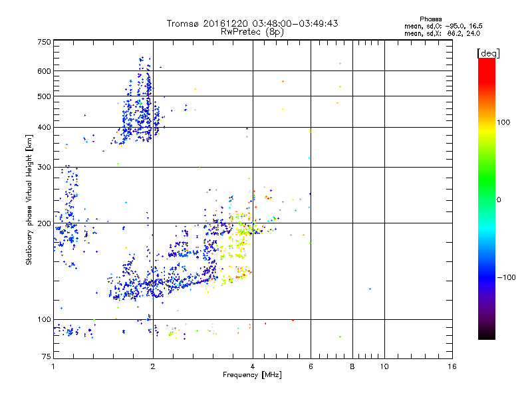Click the y-axis label '600'
This screenshot has width=532, height=399.
(44, 71)
